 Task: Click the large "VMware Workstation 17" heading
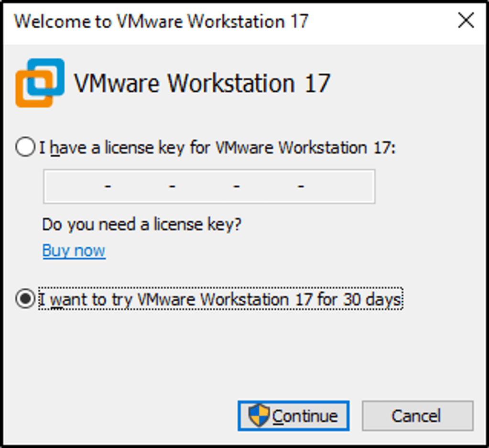point(202,83)
